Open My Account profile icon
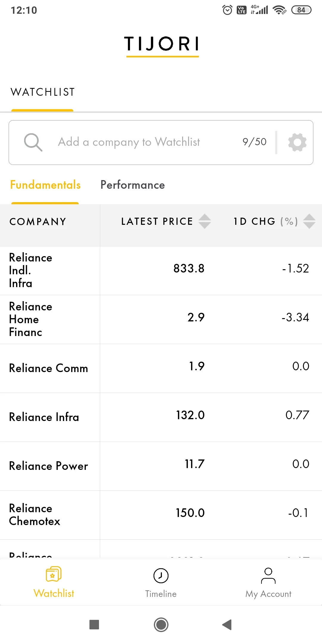Viewport: 322px width, 644px height. [268, 576]
